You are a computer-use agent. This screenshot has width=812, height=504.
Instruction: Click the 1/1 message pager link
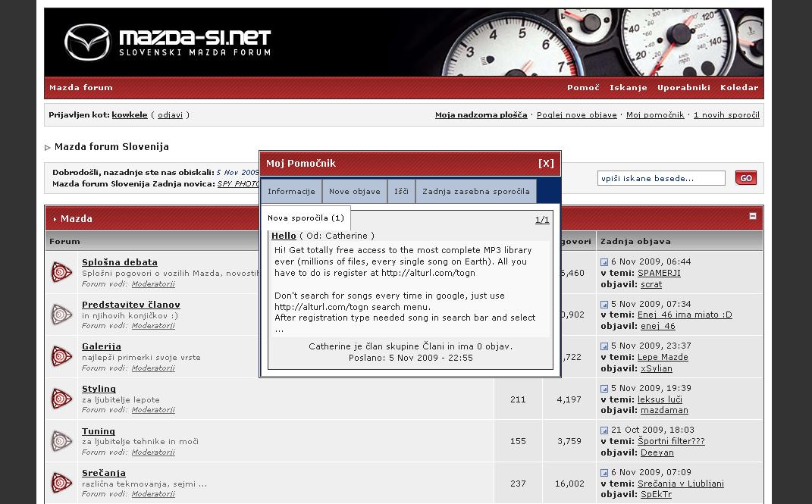coord(542,220)
